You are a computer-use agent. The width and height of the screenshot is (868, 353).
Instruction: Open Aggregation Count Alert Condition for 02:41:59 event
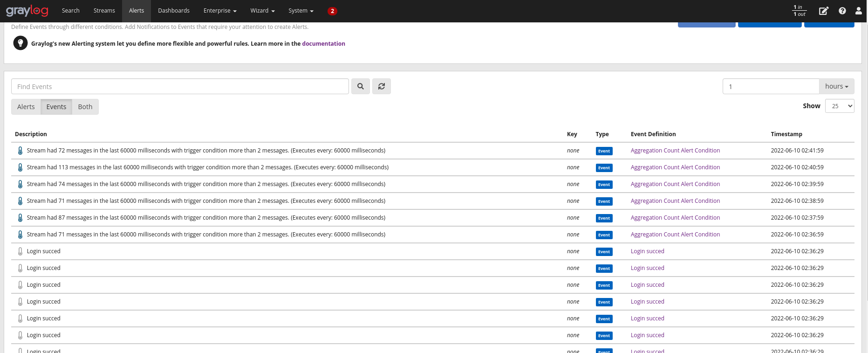tap(675, 151)
